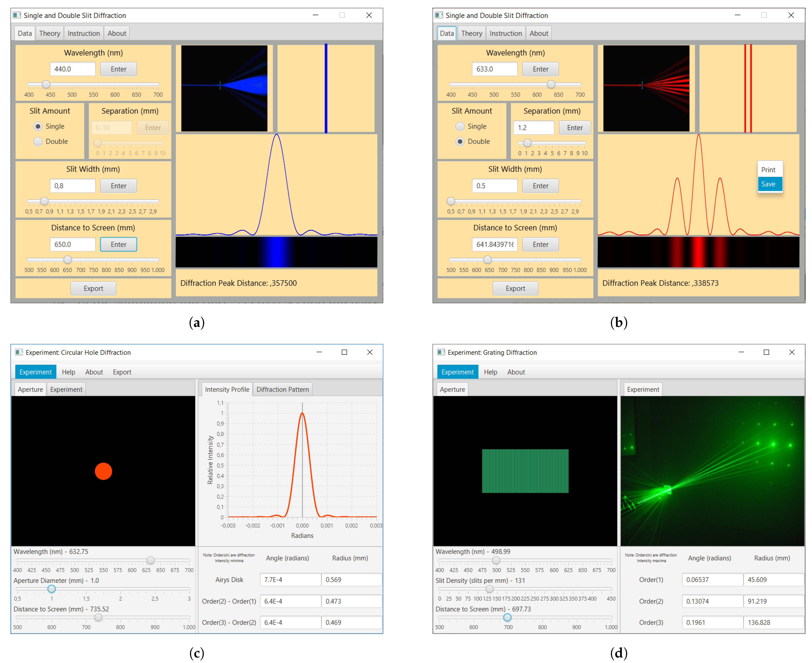This screenshot has width=812, height=663.
Task: Click separation slider thumb in window (b)
Action: coord(528,143)
